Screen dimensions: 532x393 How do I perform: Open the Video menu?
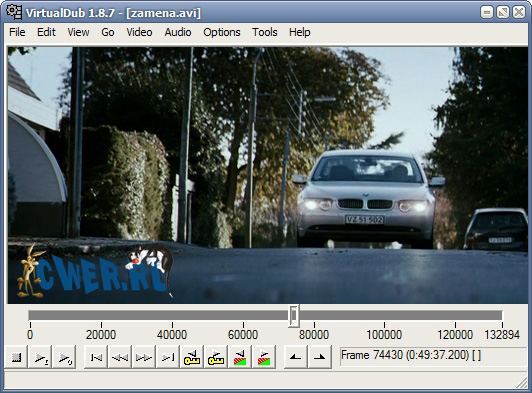(139, 32)
